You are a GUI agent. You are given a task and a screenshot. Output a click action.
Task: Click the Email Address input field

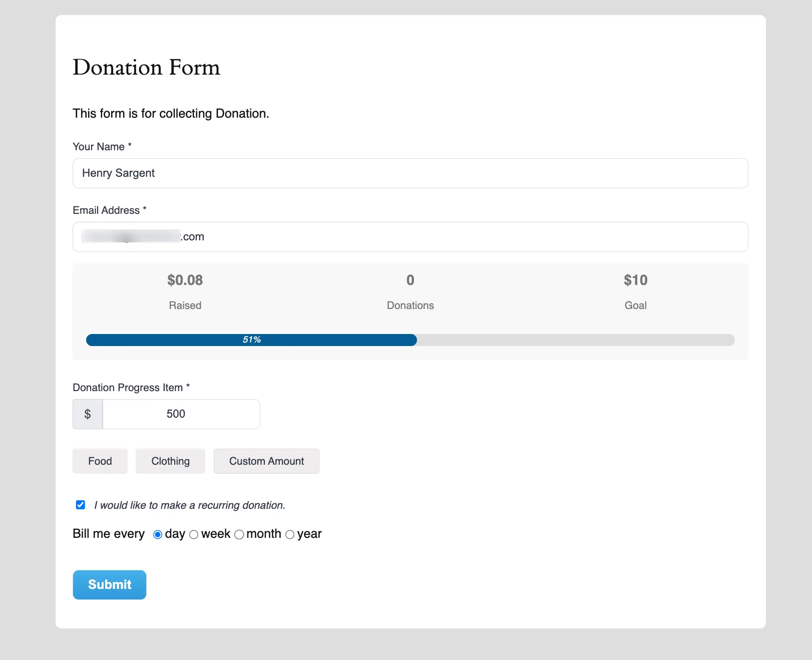pos(410,236)
